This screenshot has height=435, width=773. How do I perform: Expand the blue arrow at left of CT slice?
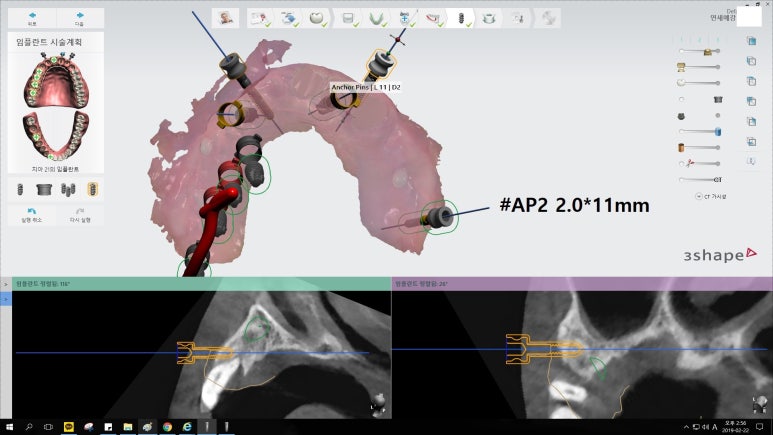point(5,298)
